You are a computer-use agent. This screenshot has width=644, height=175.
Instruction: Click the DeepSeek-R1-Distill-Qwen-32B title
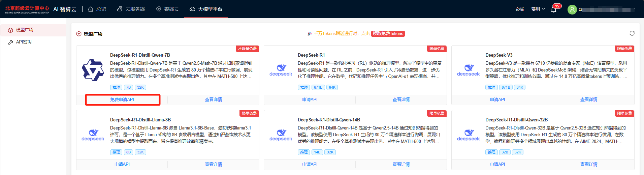click(517, 120)
